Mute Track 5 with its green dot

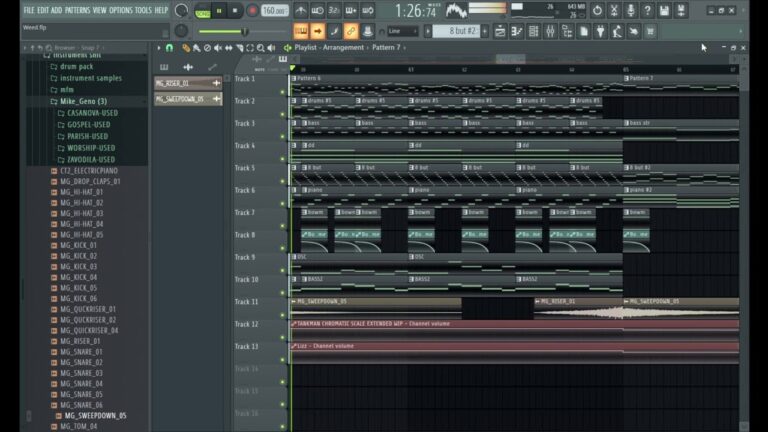(x=283, y=181)
